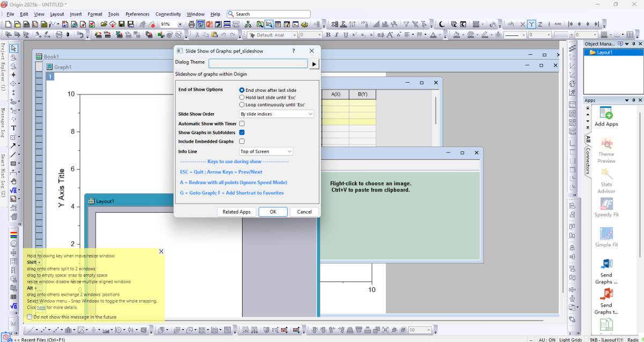Viewport: 644px width, 342px height.
Task: Check Include Embedded Graphs option
Action: pos(242,141)
